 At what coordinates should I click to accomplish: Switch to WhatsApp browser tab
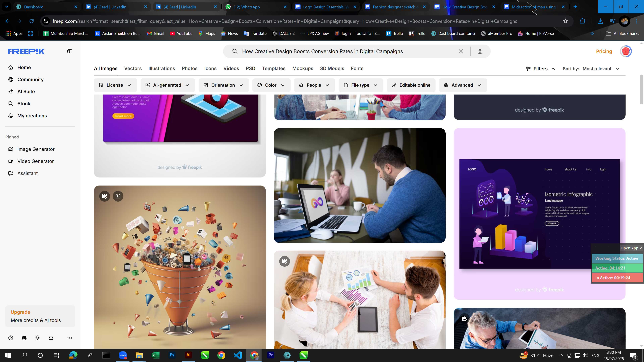[x=256, y=7]
